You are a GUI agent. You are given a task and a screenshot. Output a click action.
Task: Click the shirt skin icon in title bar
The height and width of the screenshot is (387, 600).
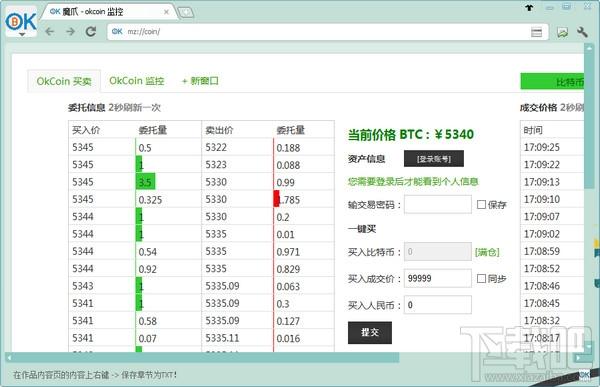coord(529,7)
